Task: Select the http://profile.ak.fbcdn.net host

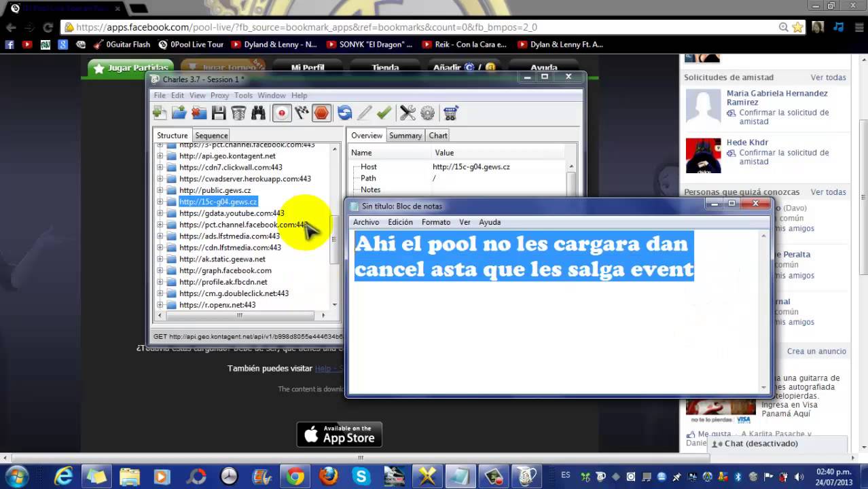Action: [x=223, y=282]
